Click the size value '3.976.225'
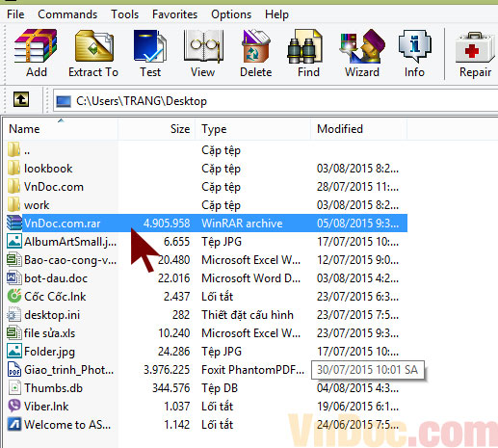Screen dimensions: 498x448 (167, 370)
